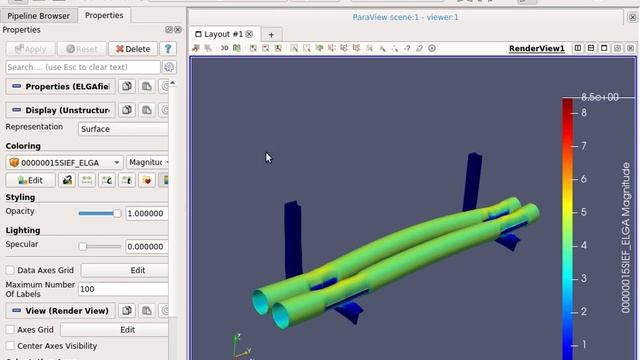The image size is (640, 360).
Task: Click the properties scrollbar up arrow
Action: [x=173, y=83]
